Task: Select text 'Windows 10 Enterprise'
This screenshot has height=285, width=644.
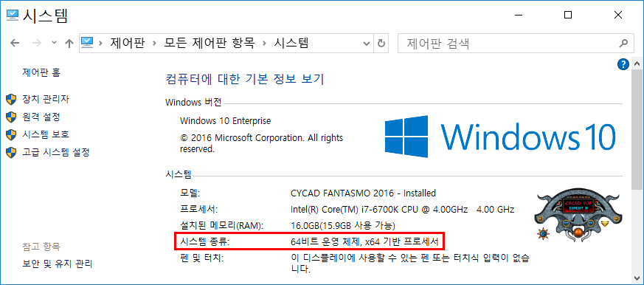Action: (x=226, y=121)
